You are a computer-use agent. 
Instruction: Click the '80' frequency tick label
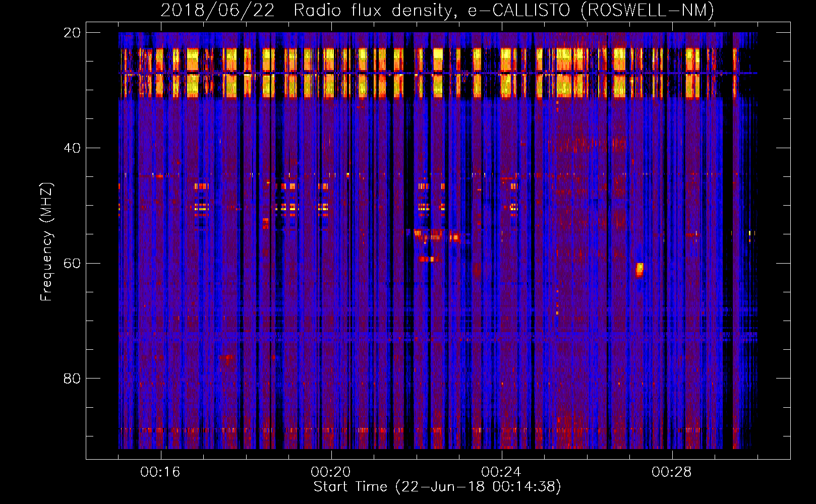tap(72, 379)
